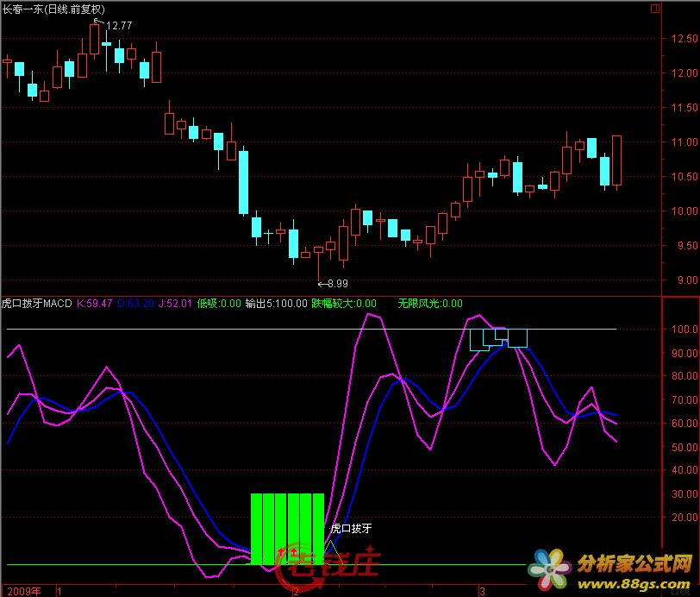This screenshot has height=597, width=700.
Task: Click the large cyan drop candle near 10.00
Action: (243, 182)
